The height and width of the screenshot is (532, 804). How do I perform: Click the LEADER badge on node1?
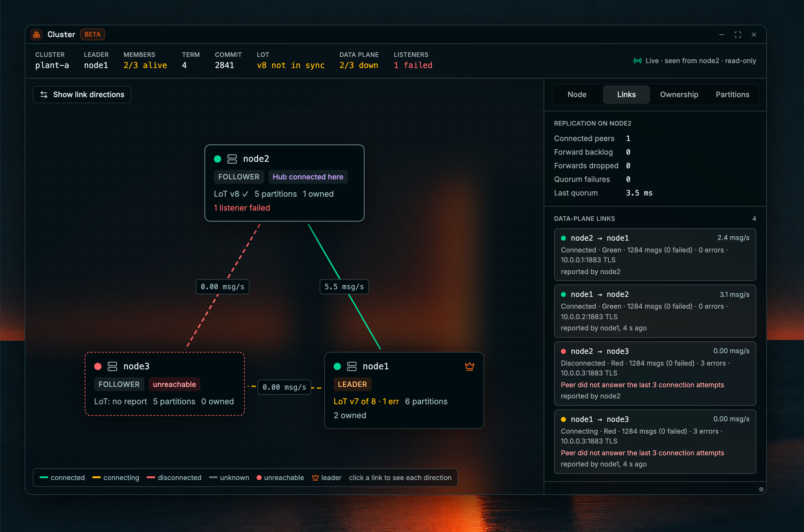click(352, 384)
